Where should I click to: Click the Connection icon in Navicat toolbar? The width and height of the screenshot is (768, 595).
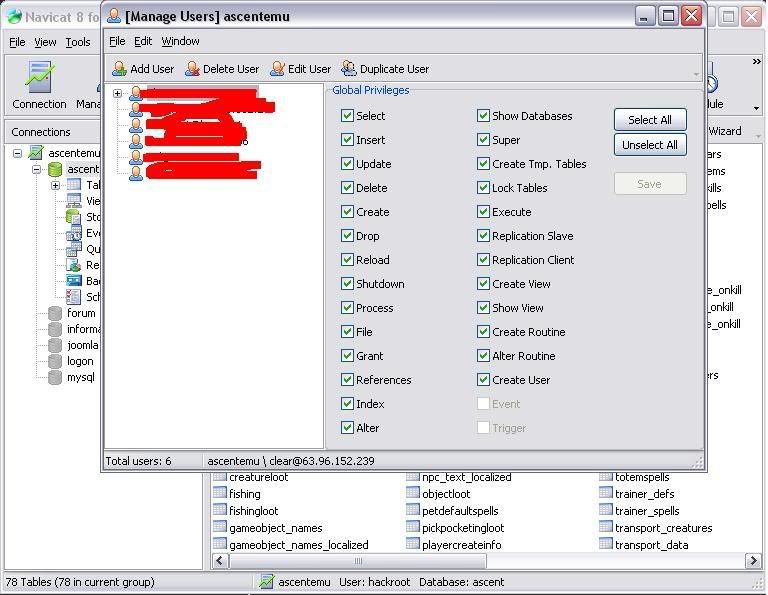tap(39, 77)
